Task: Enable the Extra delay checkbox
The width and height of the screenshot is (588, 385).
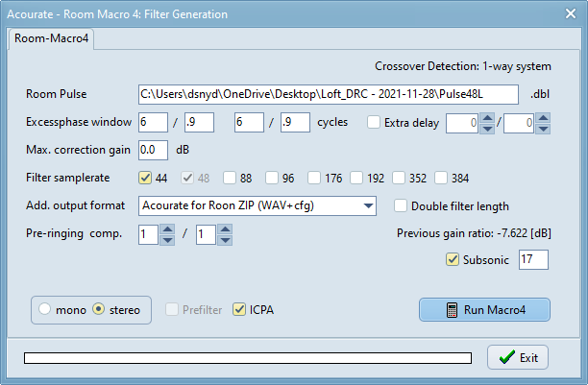Action: pos(374,122)
